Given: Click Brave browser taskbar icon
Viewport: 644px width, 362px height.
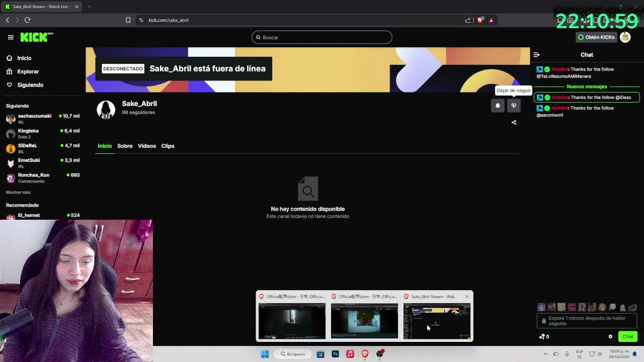Looking at the screenshot, I should coord(365,354).
